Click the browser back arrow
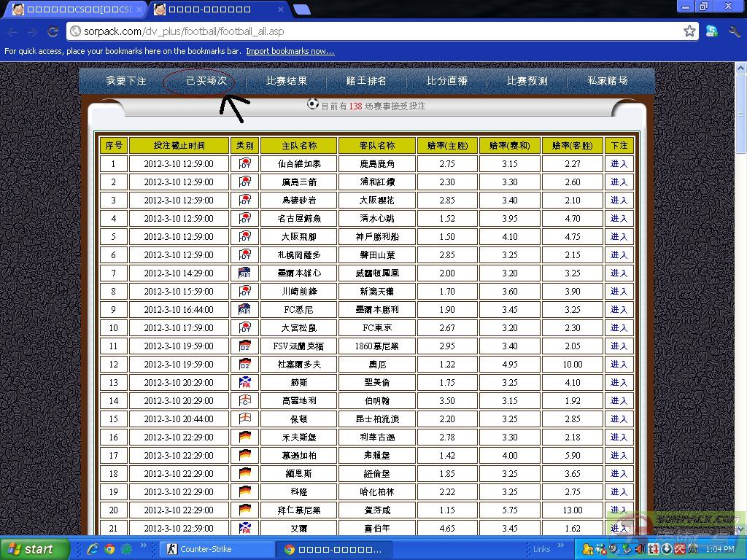This screenshot has width=747, height=560. tap(12, 31)
